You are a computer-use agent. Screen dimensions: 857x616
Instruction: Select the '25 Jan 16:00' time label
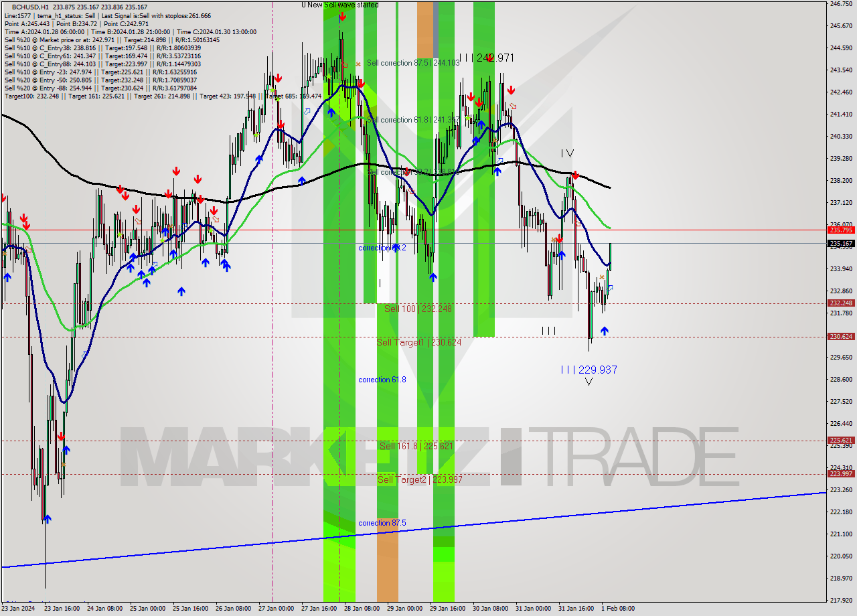point(190,609)
